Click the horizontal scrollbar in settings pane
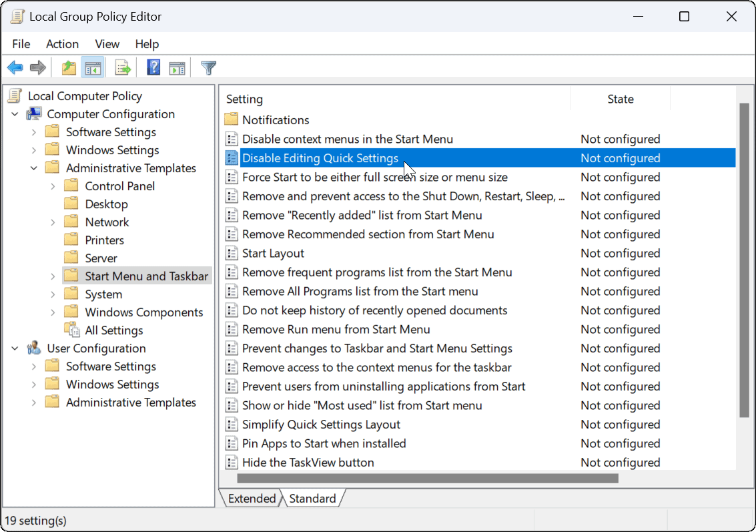Viewport: 756px width, 532px height. [427, 479]
